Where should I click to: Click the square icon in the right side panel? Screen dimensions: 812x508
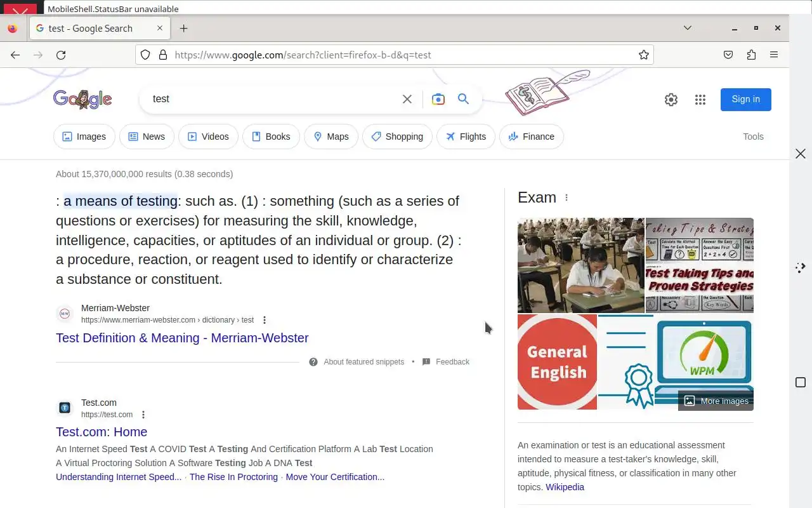tap(801, 382)
